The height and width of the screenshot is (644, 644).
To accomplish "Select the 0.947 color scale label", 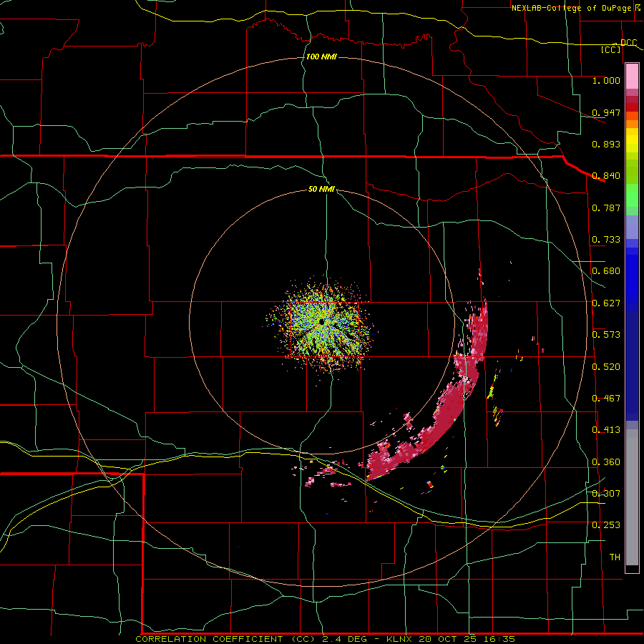I will (x=606, y=112).
